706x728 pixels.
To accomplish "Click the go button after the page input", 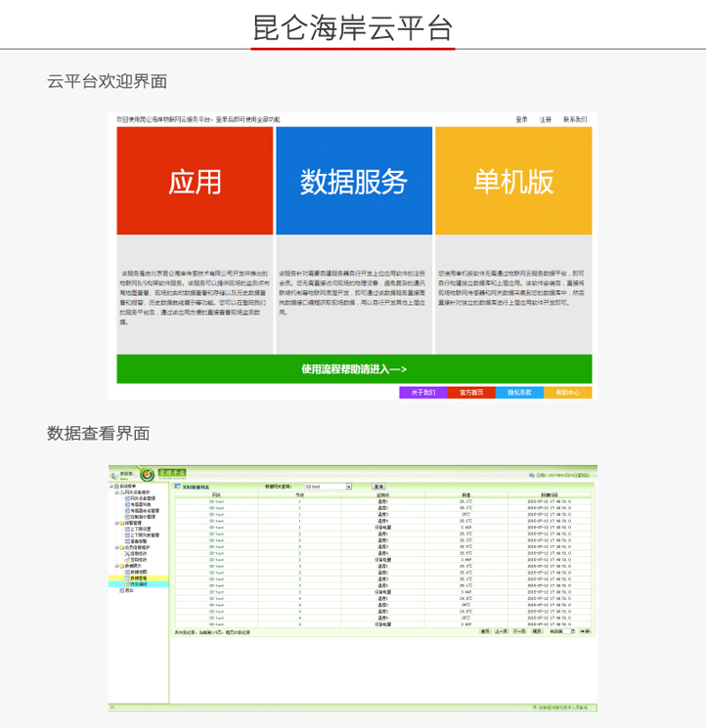I will [585, 631].
